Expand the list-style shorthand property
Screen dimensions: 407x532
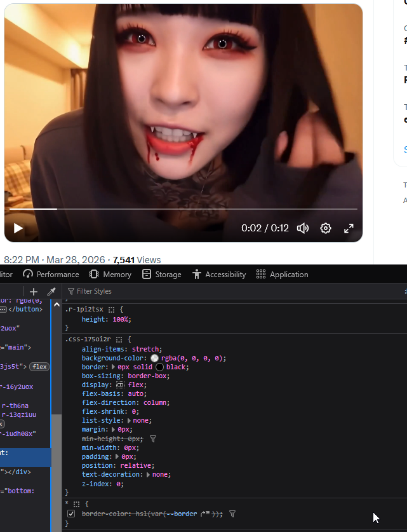(129, 420)
